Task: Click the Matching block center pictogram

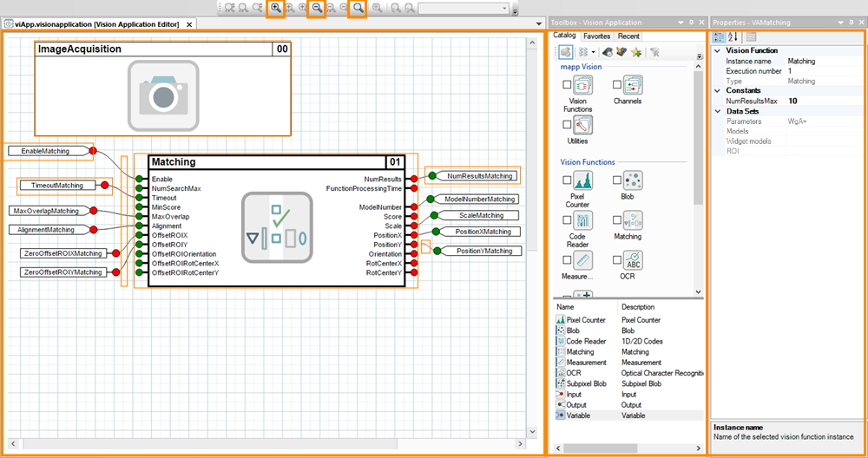Action: [277, 227]
